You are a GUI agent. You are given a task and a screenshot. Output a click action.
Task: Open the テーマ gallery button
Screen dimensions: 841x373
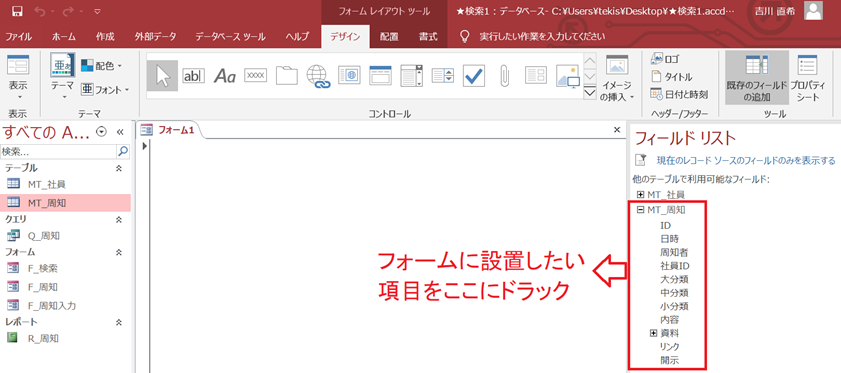(63, 76)
